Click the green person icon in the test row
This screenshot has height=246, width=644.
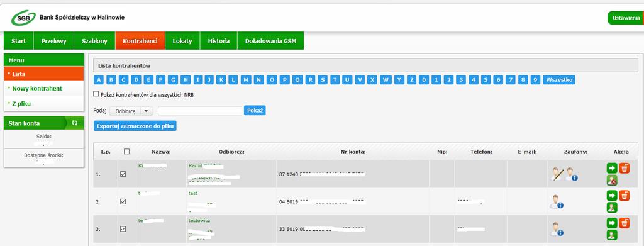click(x=612, y=208)
